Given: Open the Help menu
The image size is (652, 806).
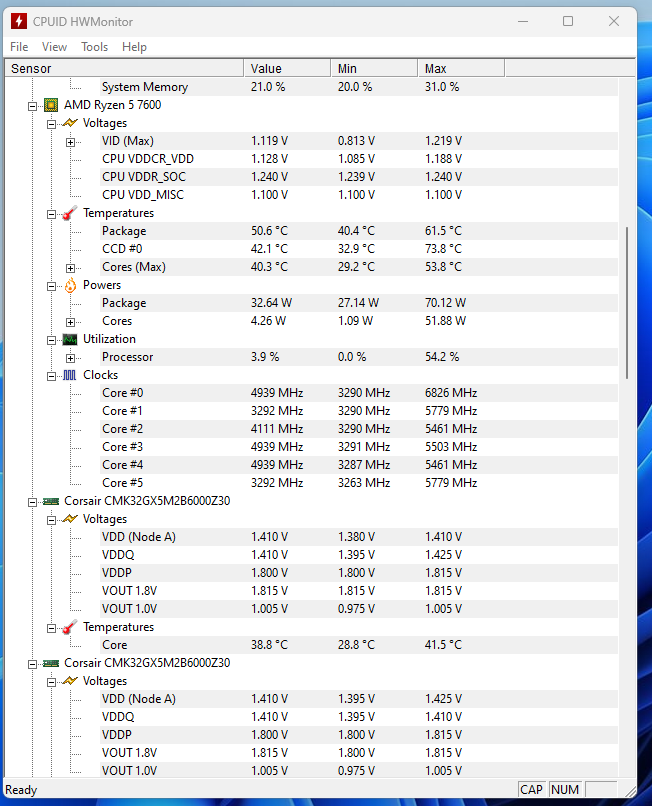Looking at the screenshot, I should pos(134,47).
